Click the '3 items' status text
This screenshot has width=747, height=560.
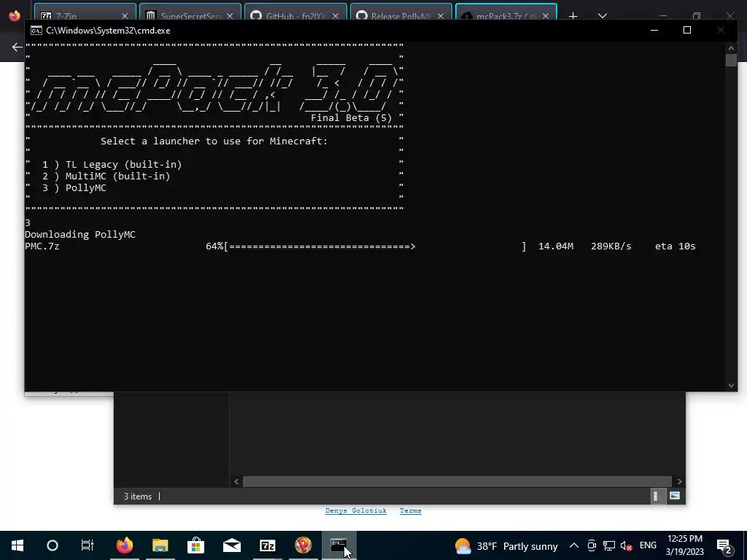(x=138, y=496)
